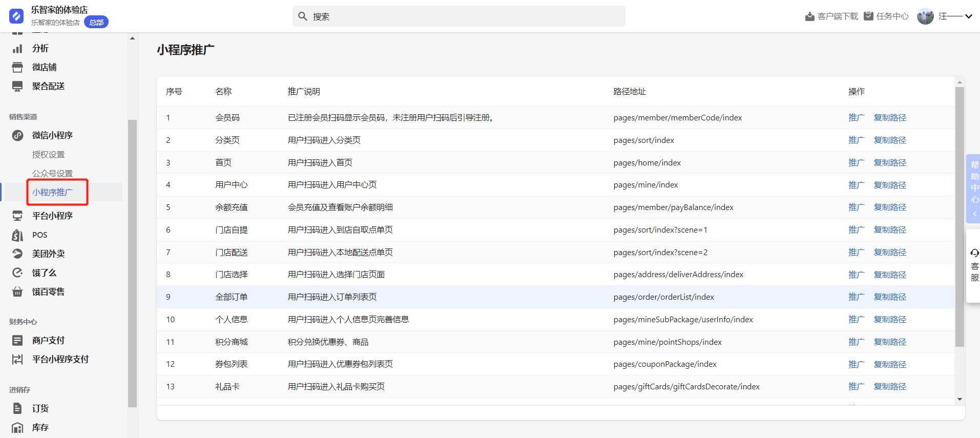Click the sidebar scrollbar thumb

point(132,263)
